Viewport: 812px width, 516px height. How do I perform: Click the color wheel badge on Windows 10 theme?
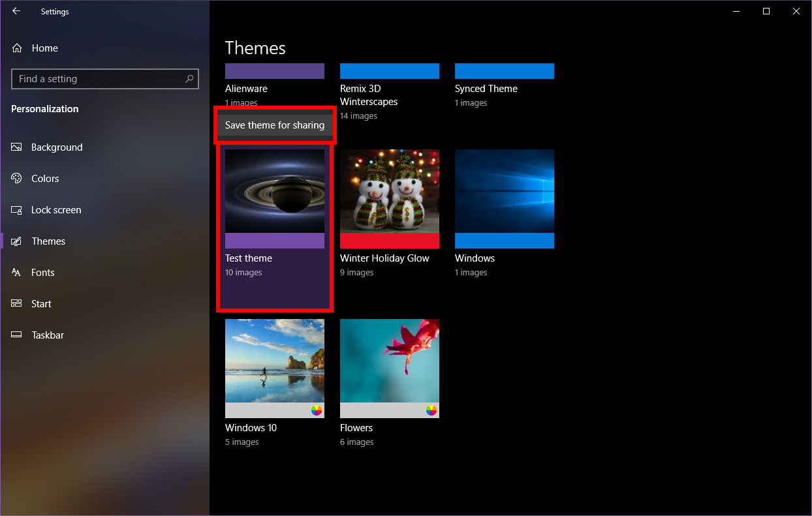(x=317, y=410)
